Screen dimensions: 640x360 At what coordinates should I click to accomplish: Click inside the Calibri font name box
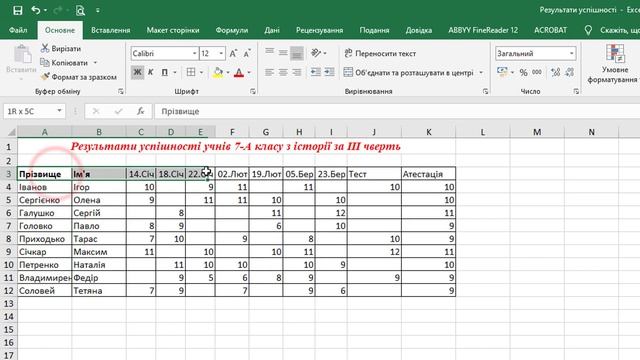click(161, 53)
